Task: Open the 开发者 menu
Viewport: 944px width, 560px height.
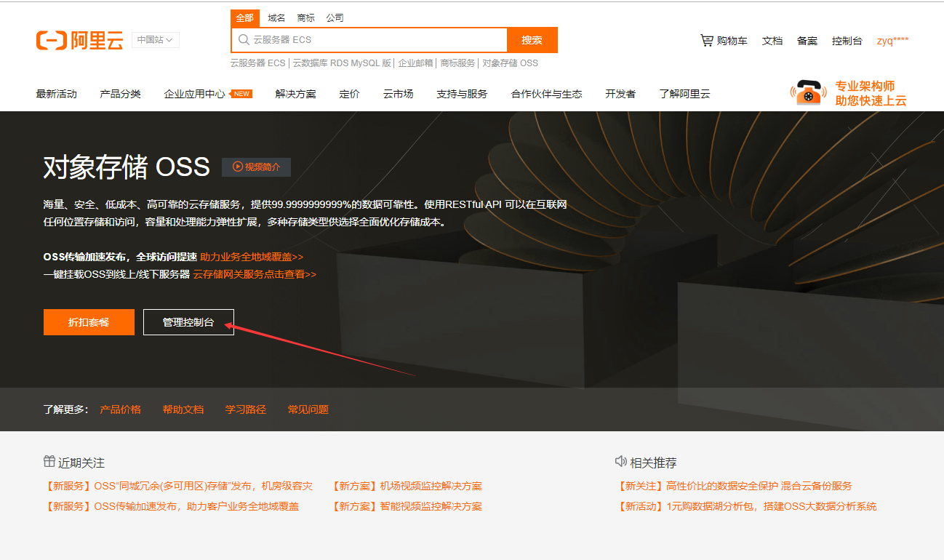Action: 620,94
